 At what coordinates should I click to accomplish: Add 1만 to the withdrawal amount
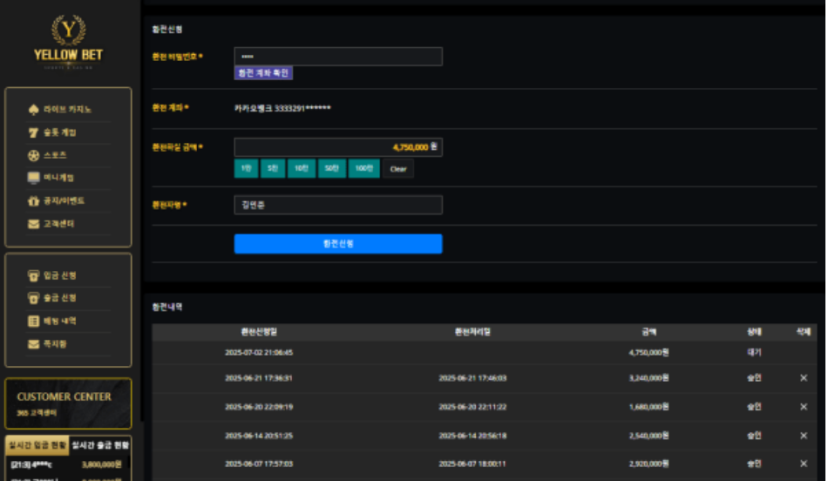(x=246, y=168)
